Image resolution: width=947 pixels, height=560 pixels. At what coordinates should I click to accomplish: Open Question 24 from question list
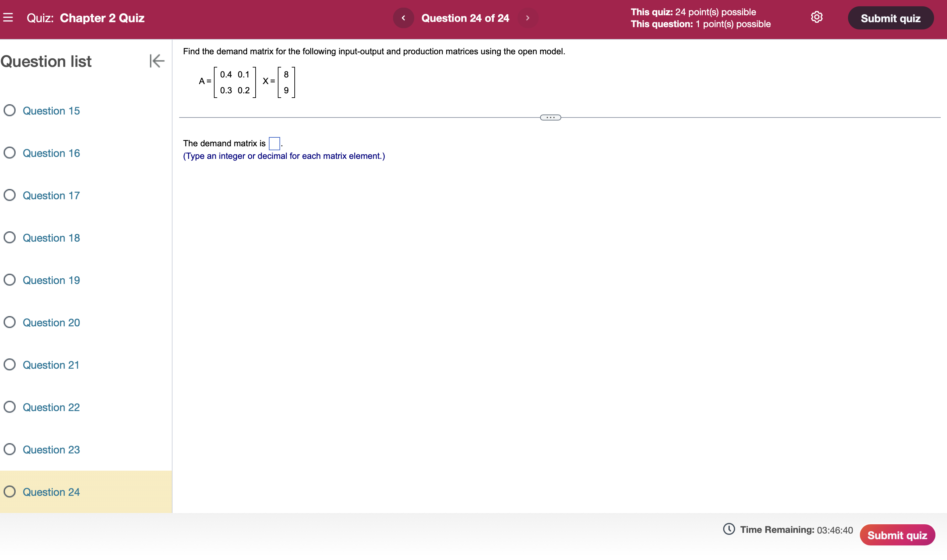point(51,492)
